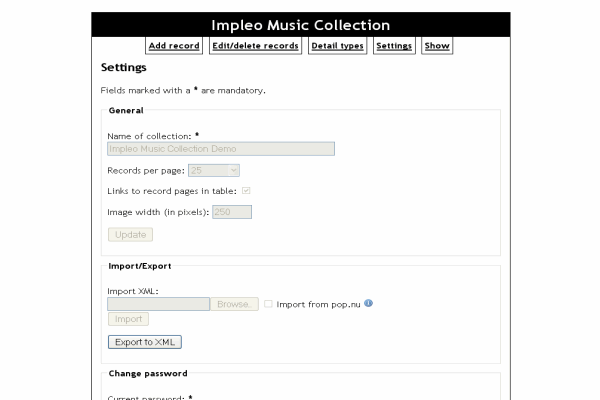Click the Image width input field
The width and height of the screenshot is (600, 400).
(x=231, y=212)
